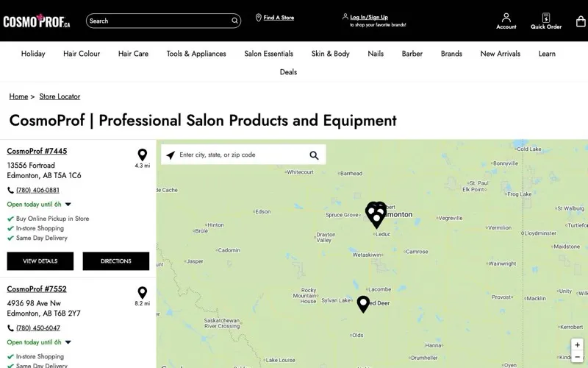Viewport: 588px width, 368px height.
Task: Open the Nails menu
Action: 376,54
